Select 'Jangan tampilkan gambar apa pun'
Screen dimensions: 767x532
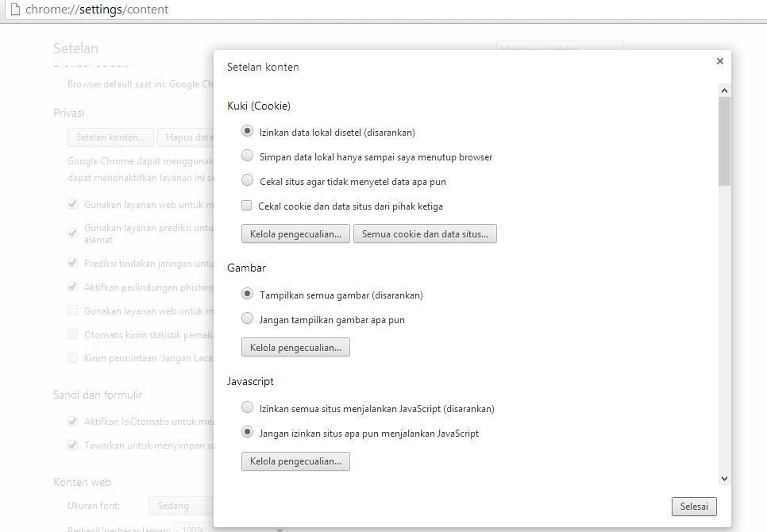(248, 319)
